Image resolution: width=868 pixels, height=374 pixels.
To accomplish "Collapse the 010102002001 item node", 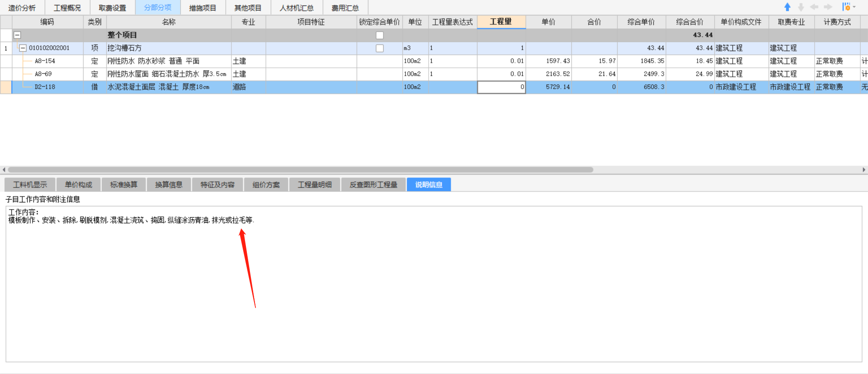I will click(23, 48).
